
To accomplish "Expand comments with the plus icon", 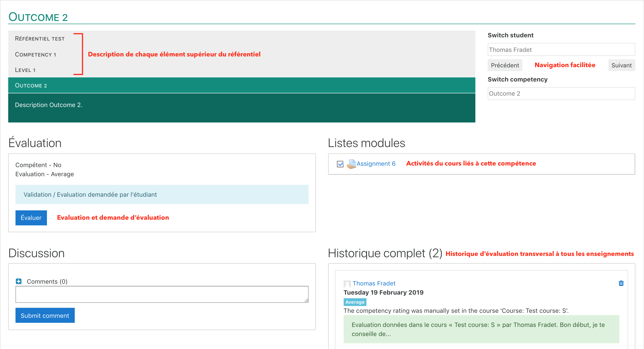I will pos(18,282).
